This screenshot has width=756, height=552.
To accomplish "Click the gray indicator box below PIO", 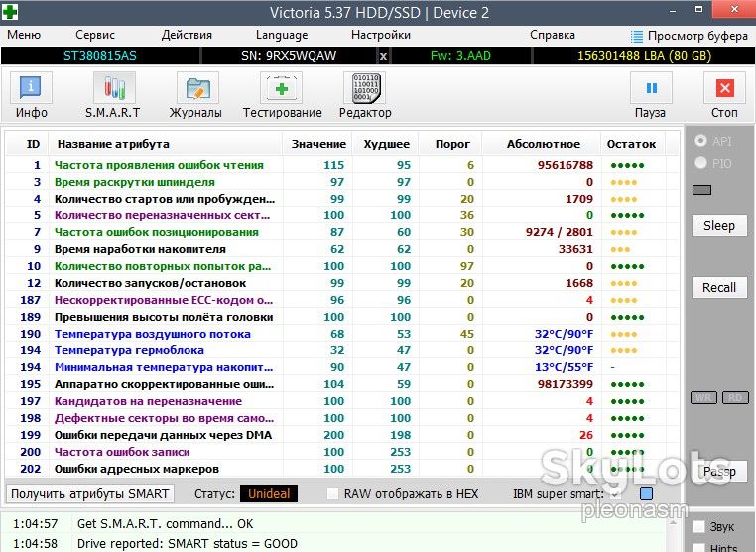I will point(701,190).
